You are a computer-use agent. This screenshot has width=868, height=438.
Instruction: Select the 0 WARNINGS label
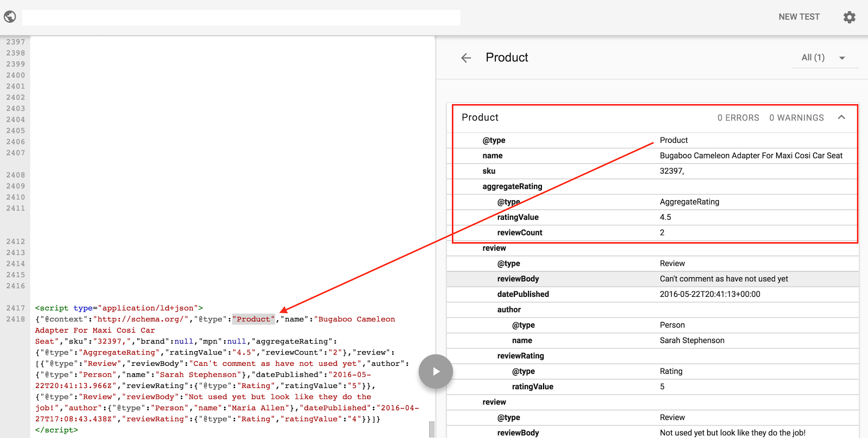click(796, 118)
